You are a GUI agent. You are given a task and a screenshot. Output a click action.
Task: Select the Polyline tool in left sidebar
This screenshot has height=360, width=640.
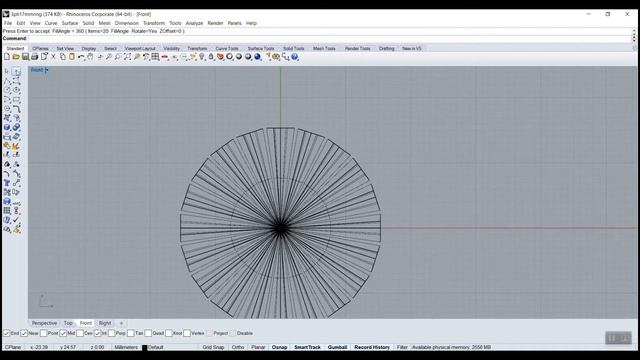(x=7, y=81)
